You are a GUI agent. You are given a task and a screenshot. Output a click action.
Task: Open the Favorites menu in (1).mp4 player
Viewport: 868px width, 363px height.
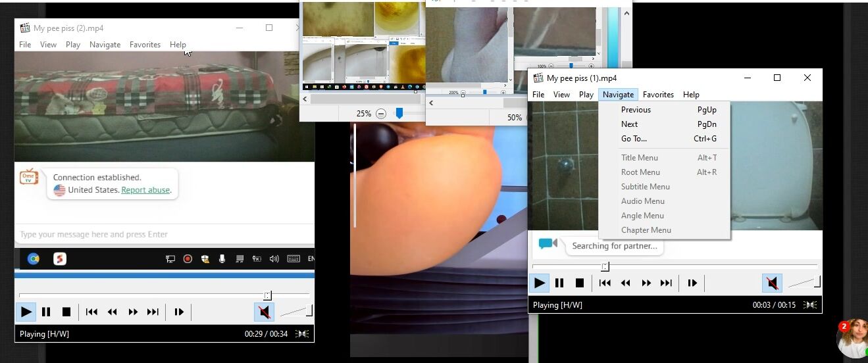tap(658, 95)
